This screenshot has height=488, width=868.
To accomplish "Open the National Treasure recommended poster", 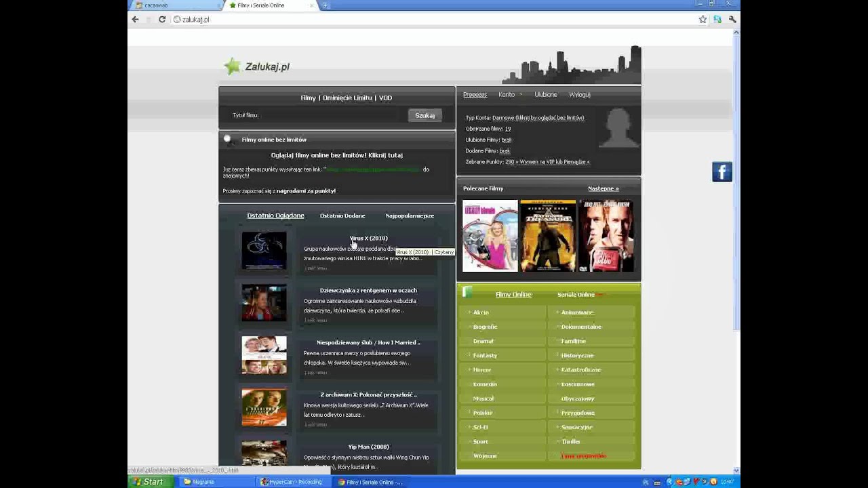I will 548,236.
